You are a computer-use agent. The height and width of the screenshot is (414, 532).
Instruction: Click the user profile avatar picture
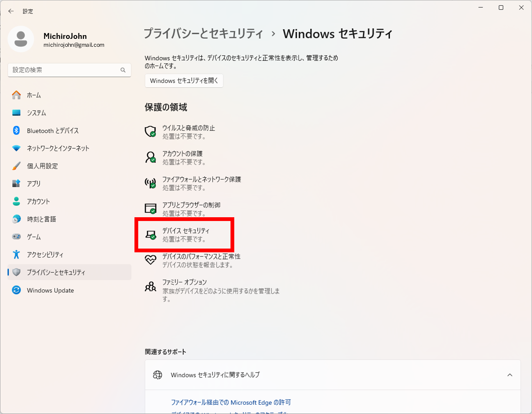pos(21,39)
